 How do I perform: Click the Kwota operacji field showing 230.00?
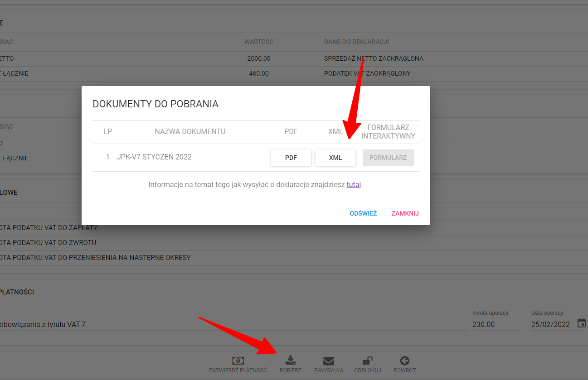click(497, 324)
